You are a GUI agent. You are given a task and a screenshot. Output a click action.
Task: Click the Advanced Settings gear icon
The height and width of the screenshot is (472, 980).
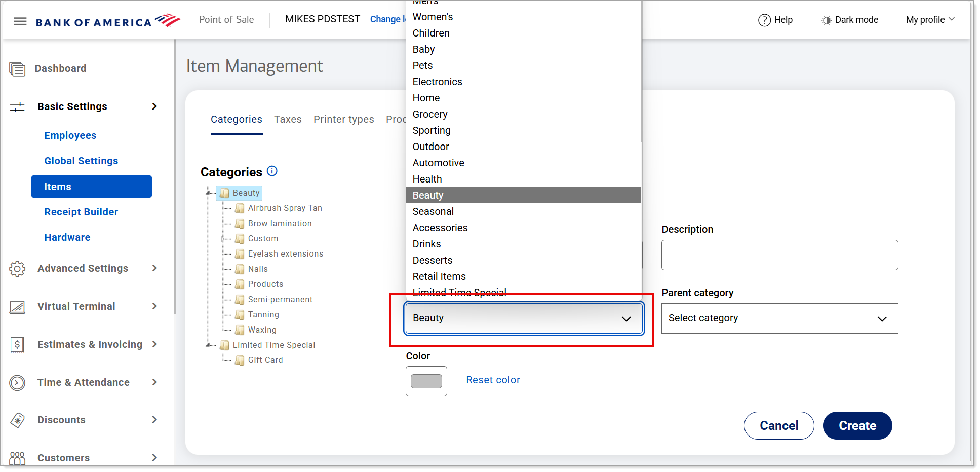[x=17, y=269]
